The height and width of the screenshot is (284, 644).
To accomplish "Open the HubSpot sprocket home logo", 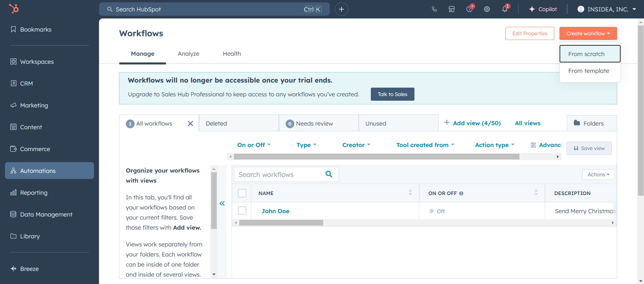I will coord(14,8).
